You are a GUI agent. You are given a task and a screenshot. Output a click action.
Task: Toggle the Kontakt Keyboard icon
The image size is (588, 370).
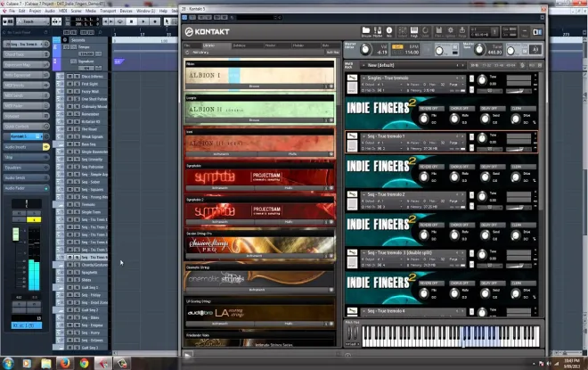click(x=414, y=31)
